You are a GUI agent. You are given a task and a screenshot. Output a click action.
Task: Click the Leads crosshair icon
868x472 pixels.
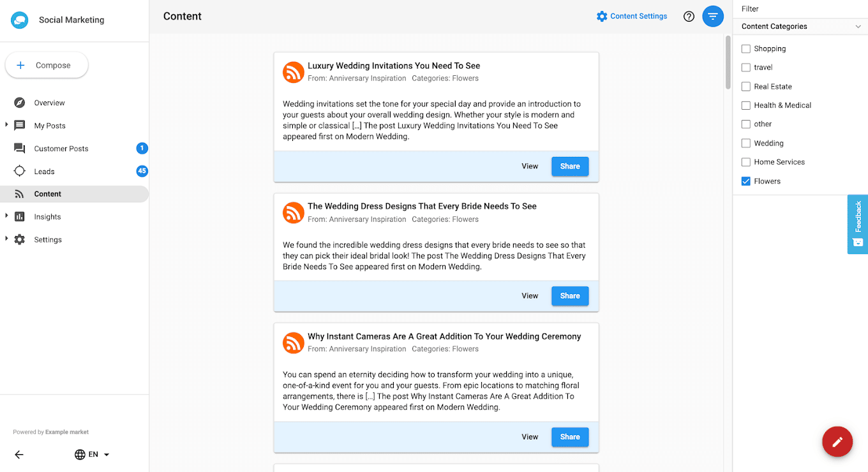tap(20, 171)
